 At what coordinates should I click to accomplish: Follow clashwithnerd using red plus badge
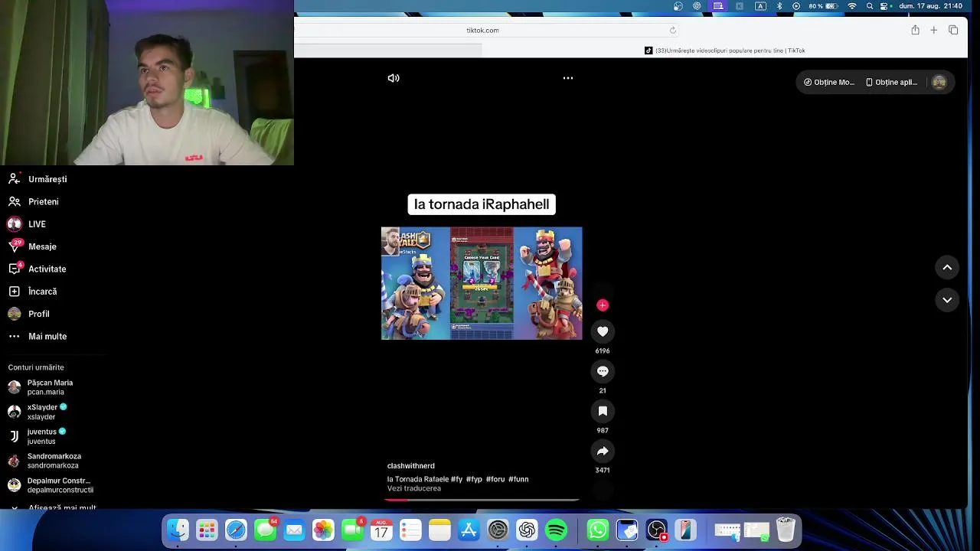click(x=603, y=305)
